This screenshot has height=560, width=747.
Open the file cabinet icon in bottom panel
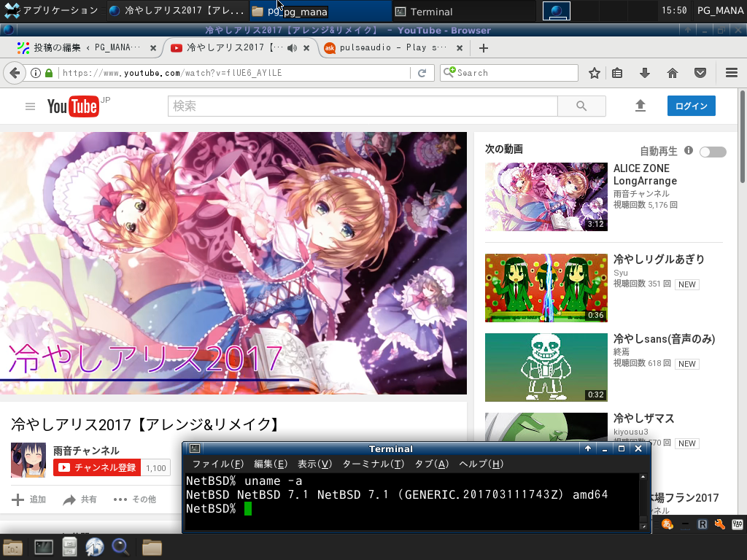pos(69,547)
